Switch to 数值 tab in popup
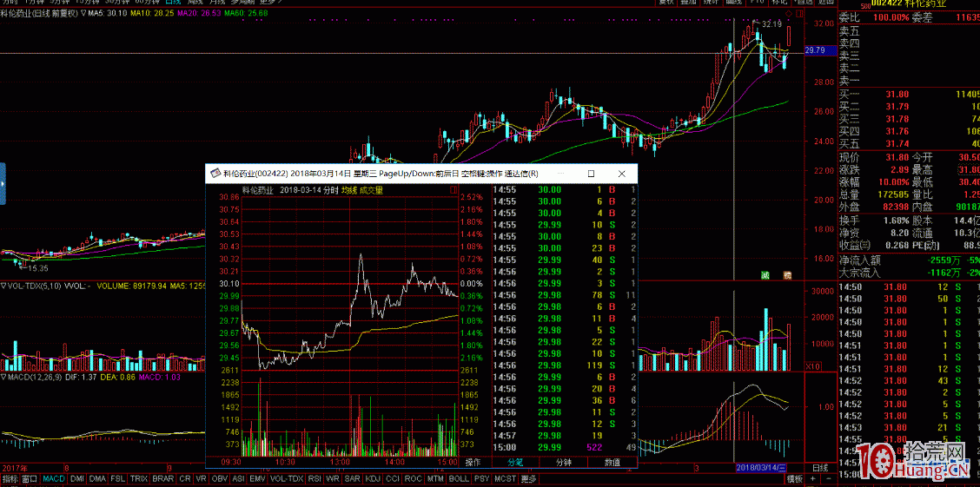This screenshot has height=487, width=980. tap(612, 463)
